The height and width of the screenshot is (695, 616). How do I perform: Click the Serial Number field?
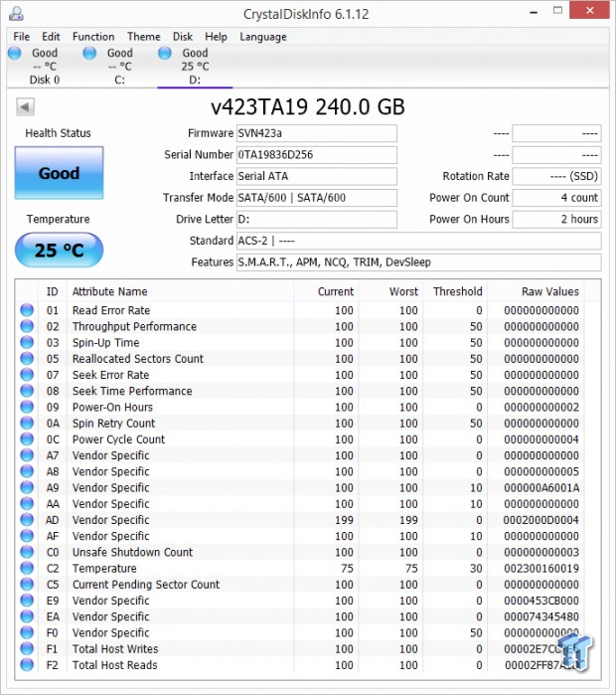click(x=317, y=155)
